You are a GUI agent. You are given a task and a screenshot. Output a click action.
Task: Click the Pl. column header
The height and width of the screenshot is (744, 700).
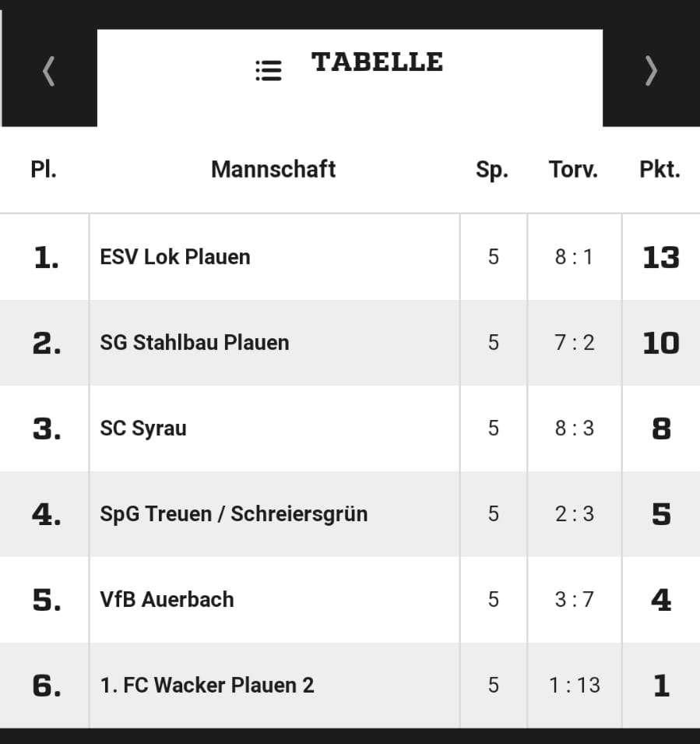[44, 169]
